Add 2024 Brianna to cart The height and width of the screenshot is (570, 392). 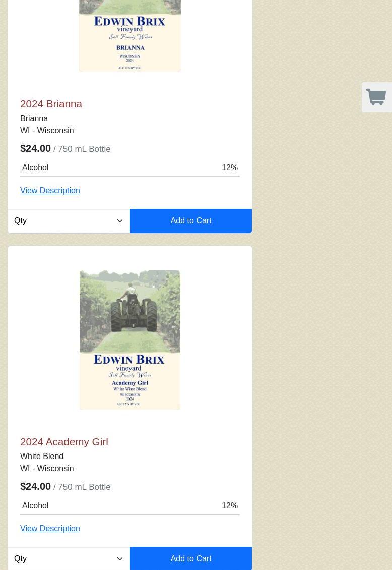[x=191, y=221]
